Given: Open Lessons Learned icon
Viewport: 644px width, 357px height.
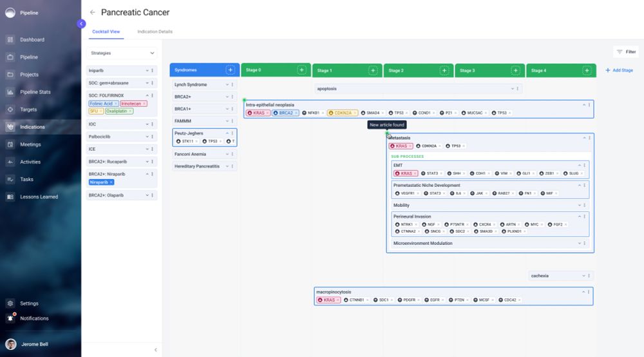Looking at the screenshot, I should (x=10, y=197).
